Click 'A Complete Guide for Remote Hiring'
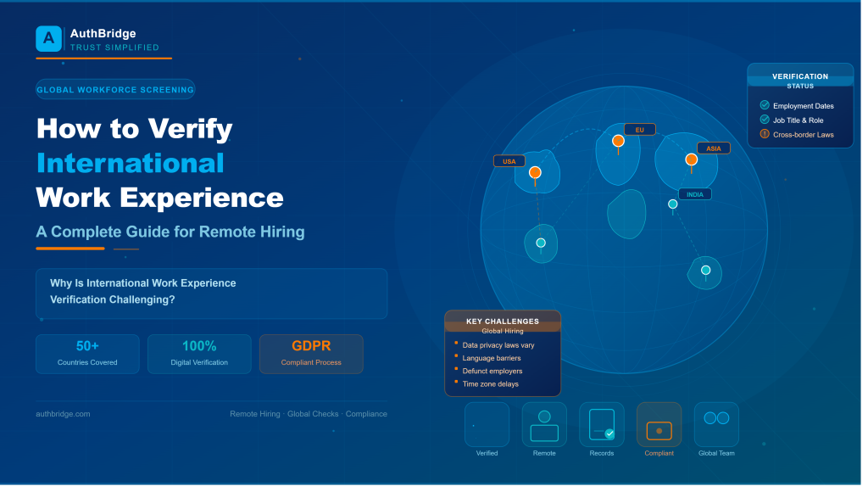 tap(171, 233)
